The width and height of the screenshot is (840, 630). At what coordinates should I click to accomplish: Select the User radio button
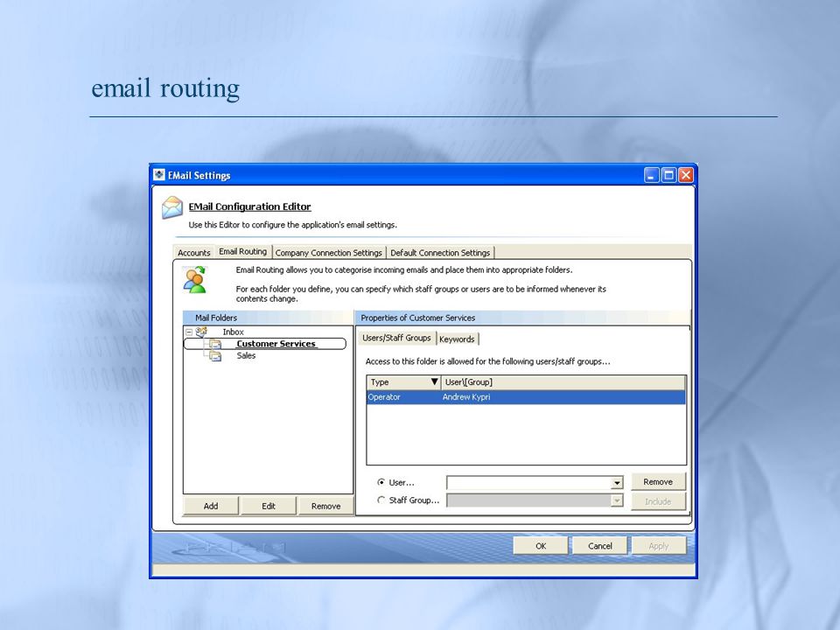(x=381, y=482)
